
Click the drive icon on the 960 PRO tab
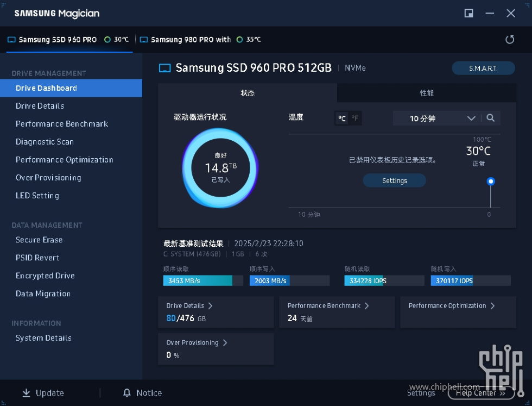(11, 40)
